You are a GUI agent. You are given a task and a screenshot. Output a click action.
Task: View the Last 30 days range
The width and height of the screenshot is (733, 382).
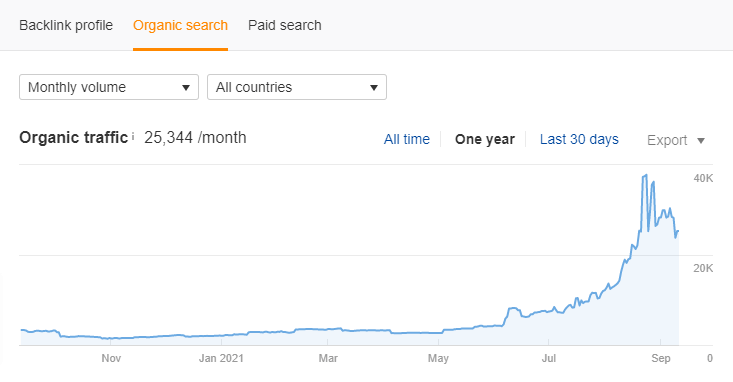coord(579,139)
